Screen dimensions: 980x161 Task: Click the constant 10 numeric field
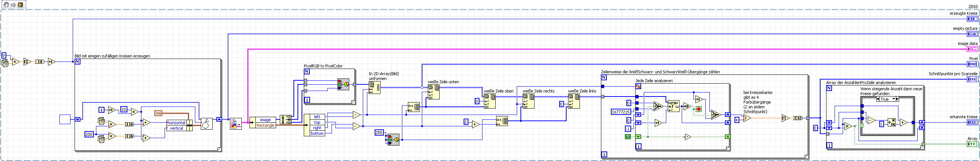tap(123, 109)
